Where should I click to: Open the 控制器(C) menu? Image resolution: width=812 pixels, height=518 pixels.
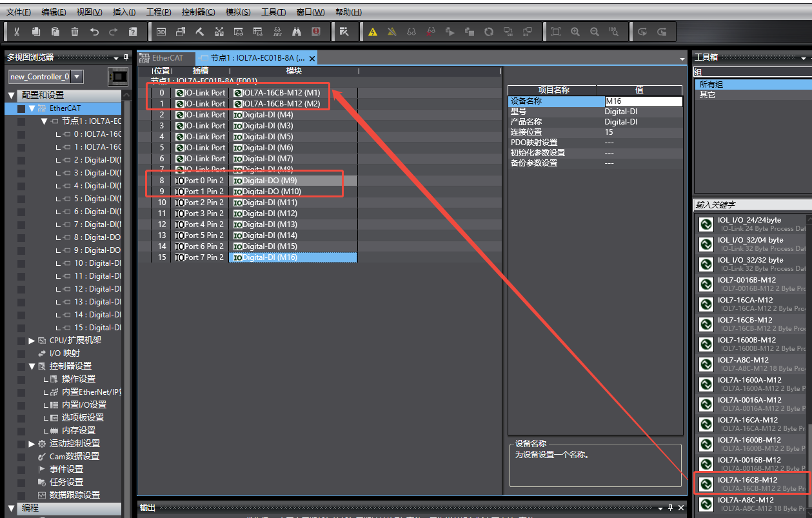tap(198, 12)
